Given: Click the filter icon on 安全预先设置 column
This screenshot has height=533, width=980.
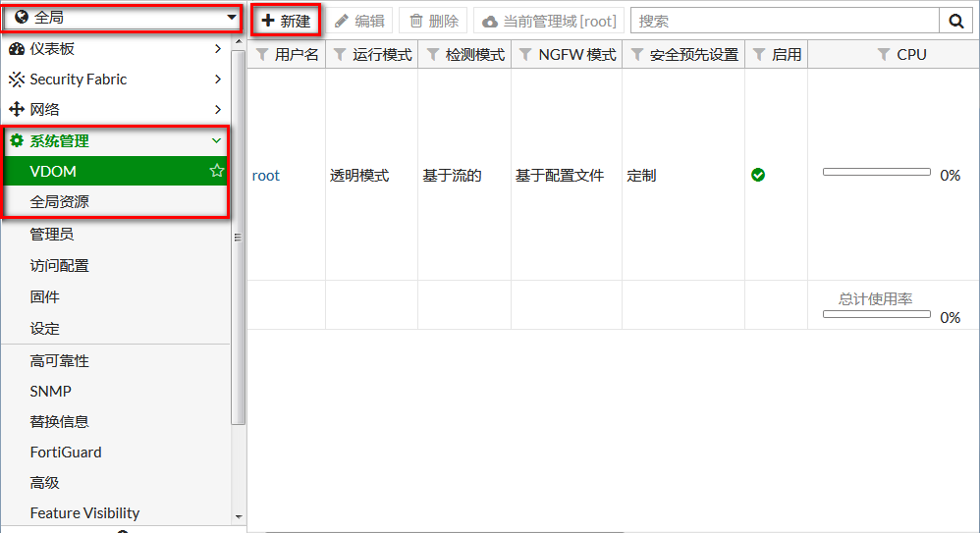Looking at the screenshot, I should pos(636,55).
